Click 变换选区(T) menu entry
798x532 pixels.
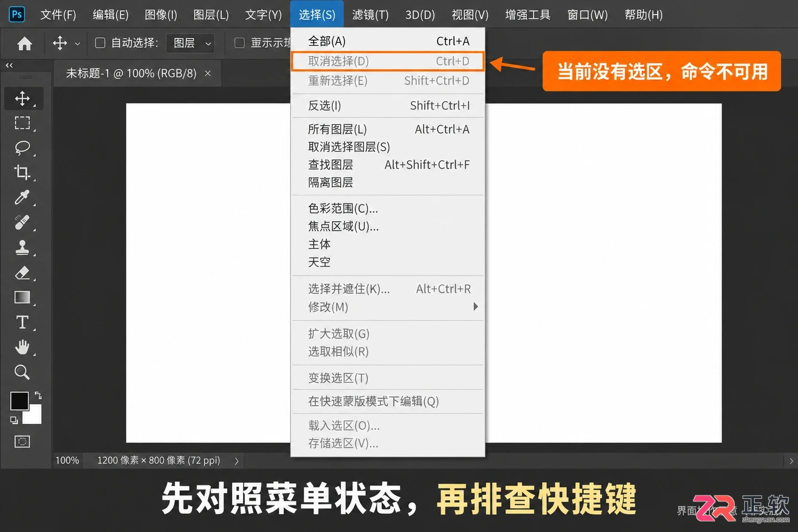(x=388, y=378)
